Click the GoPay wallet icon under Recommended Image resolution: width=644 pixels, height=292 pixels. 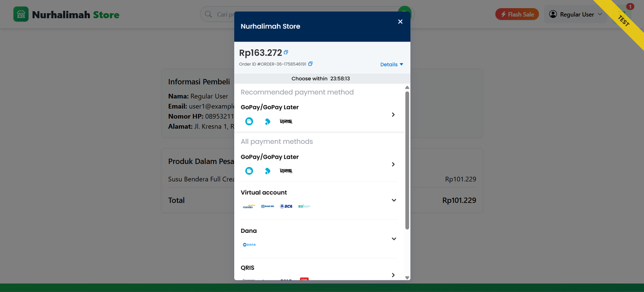pos(249,121)
